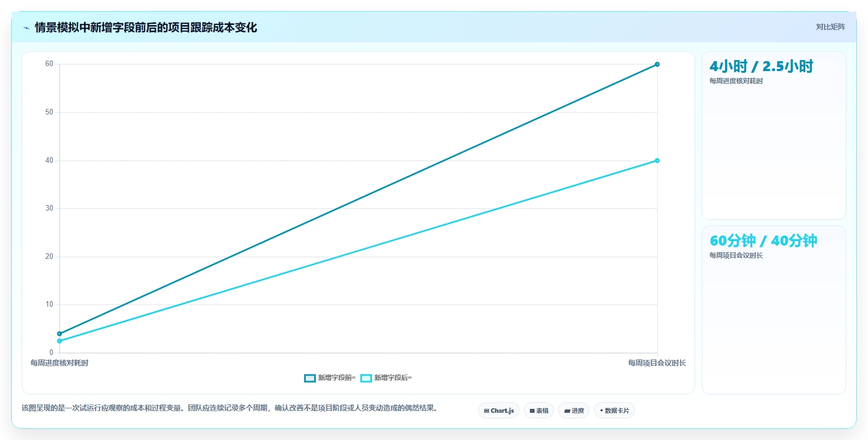Click the 每周项目会议时长 card caption
The width and height of the screenshot is (868, 440).
click(736, 256)
